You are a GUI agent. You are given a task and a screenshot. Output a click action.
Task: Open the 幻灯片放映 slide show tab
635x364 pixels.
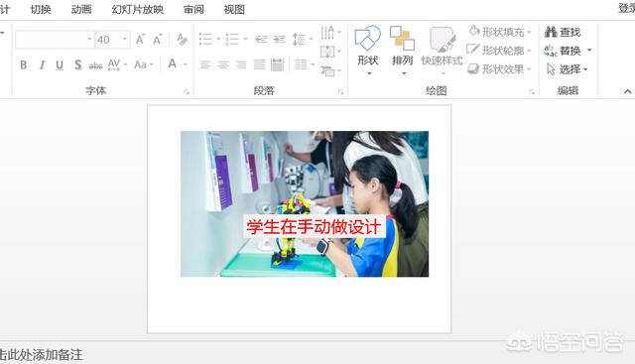coord(137,9)
